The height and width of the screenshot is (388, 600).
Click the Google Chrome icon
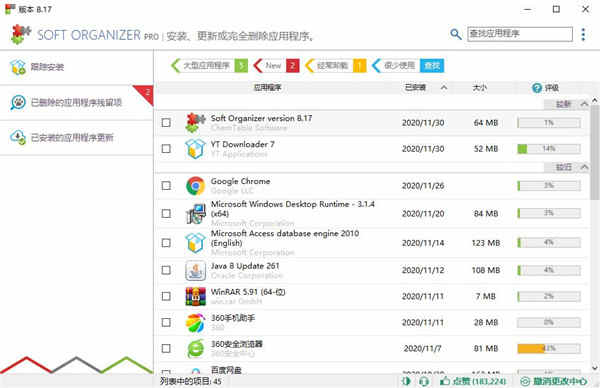(x=196, y=186)
